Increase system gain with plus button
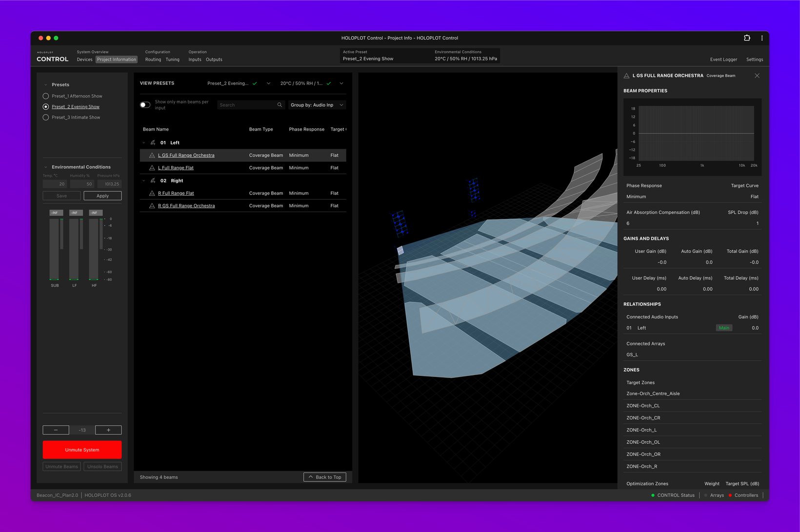This screenshot has width=800, height=532. pyautogui.click(x=108, y=430)
